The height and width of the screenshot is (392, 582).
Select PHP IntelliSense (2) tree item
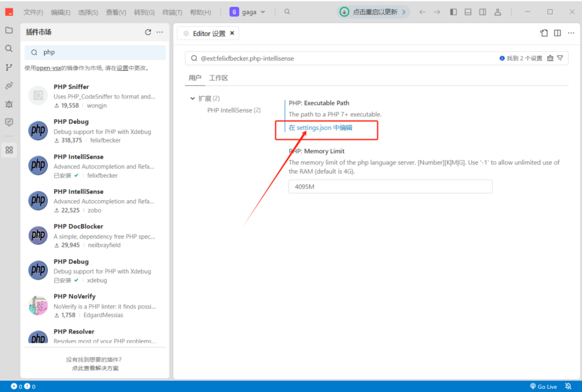click(x=234, y=110)
